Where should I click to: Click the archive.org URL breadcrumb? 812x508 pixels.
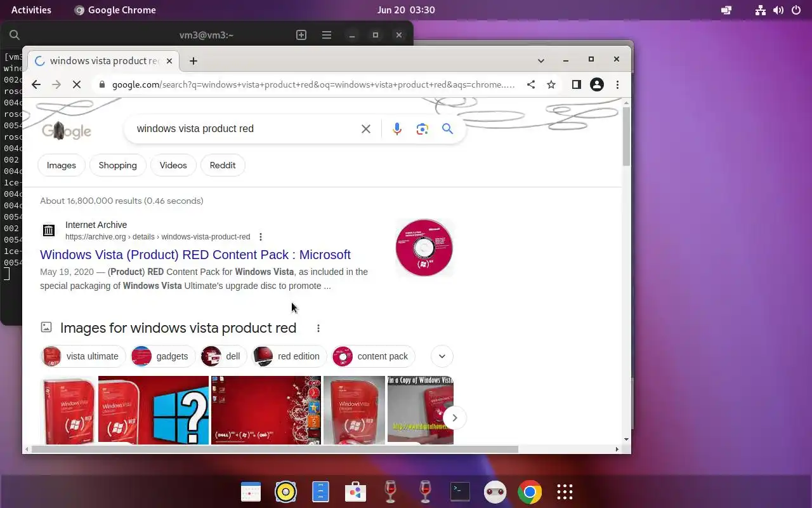[x=158, y=237]
